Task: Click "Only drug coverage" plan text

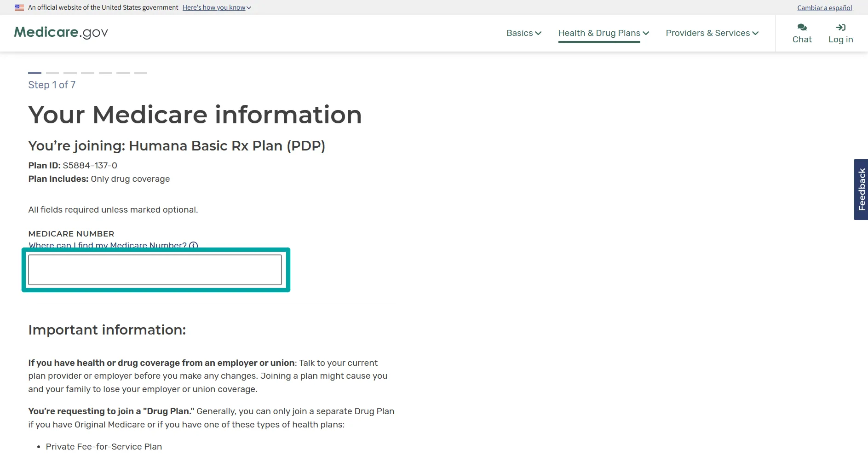Action: tap(130, 179)
